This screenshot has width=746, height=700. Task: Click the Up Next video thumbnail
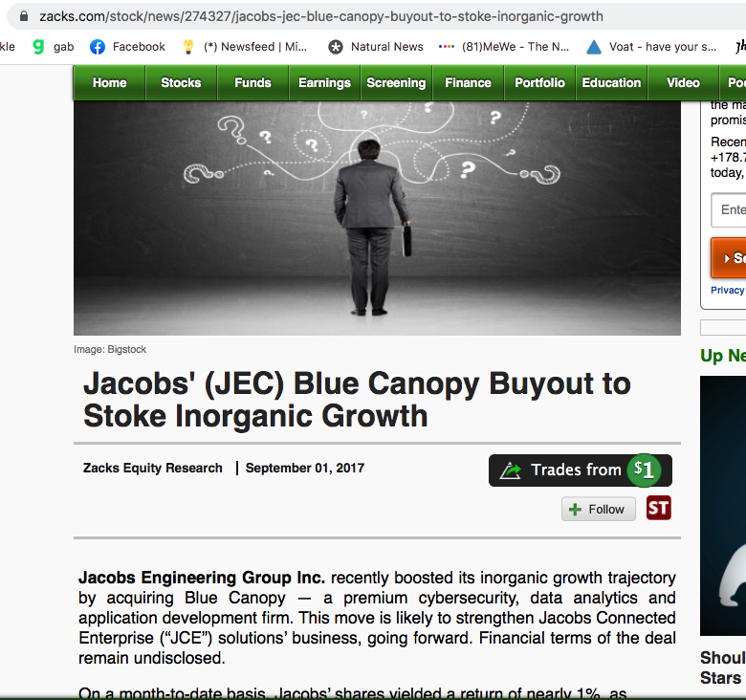[x=723, y=506]
